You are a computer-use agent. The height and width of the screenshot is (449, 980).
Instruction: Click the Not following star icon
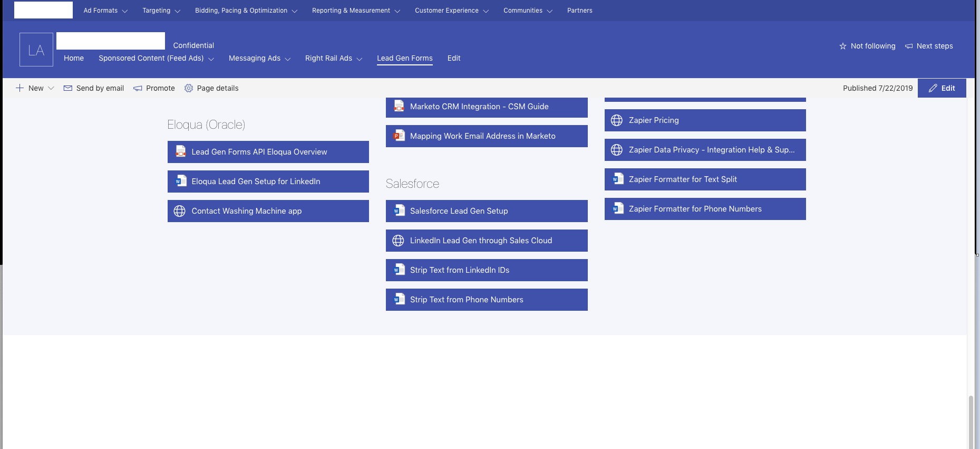(843, 46)
